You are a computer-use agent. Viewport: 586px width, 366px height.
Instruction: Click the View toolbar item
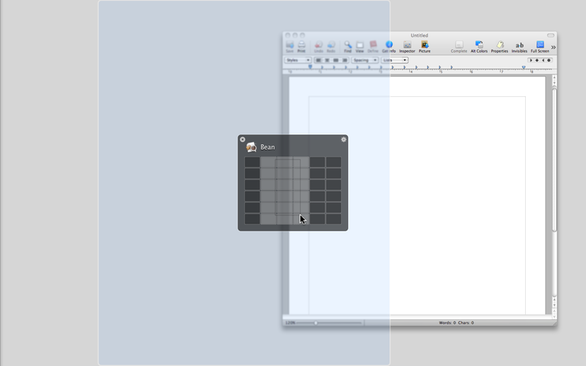point(360,47)
